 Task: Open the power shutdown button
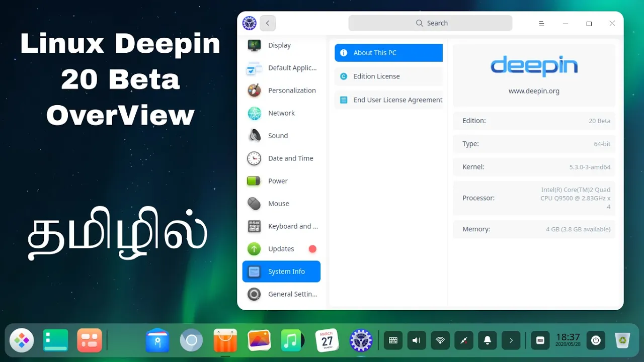(x=596, y=340)
